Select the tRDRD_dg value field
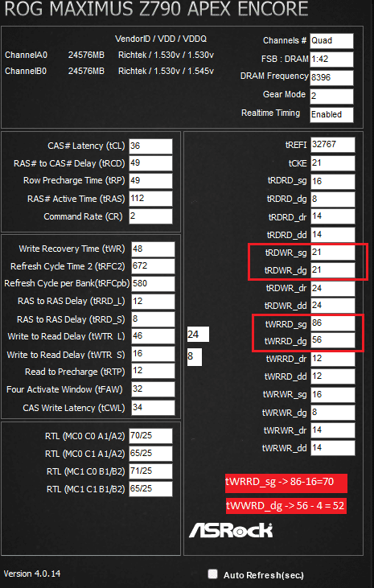 (333, 199)
